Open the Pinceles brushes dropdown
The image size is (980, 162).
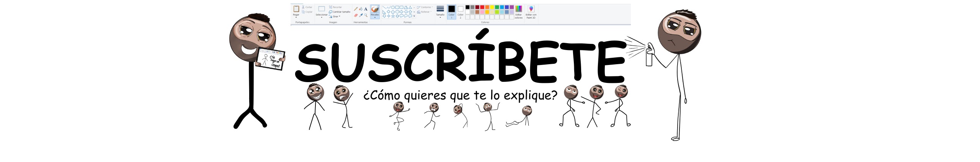(x=375, y=17)
